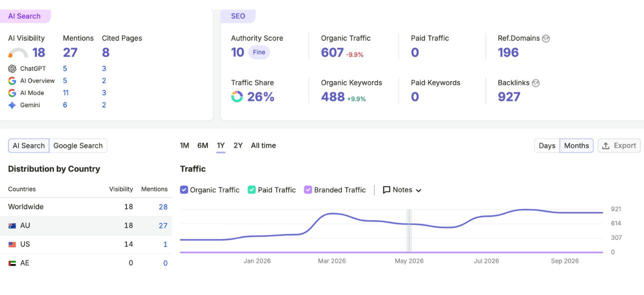Click the Australia flag icon
644x295 pixels.
point(12,226)
